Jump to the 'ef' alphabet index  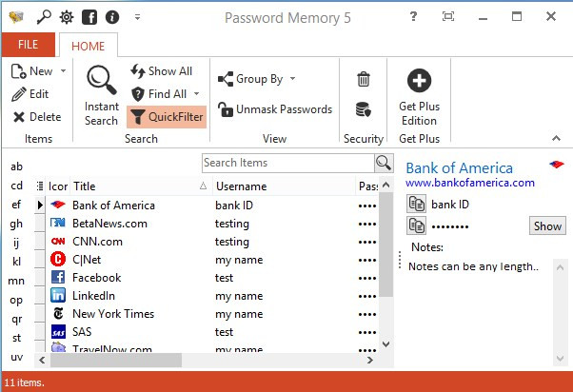[x=16, y=205]
